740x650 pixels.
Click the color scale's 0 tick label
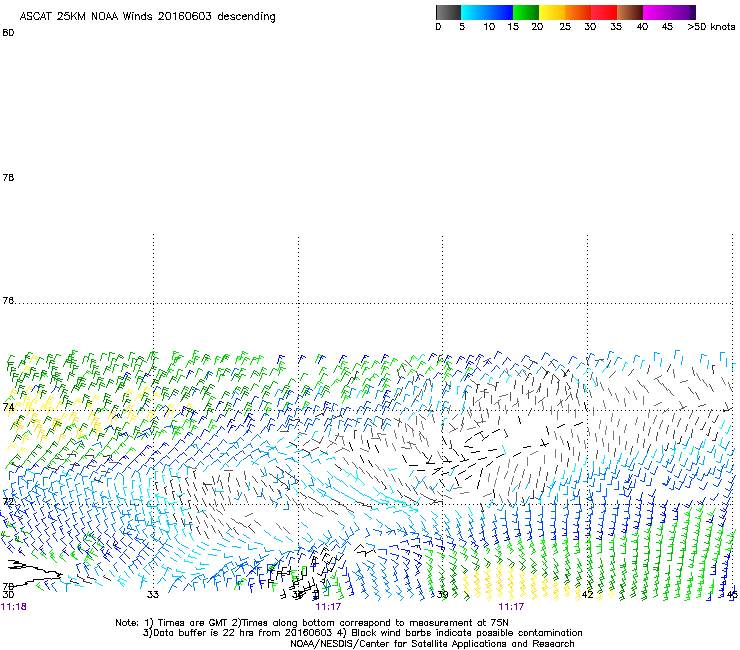pyautogui.click(x=438, y=27)
